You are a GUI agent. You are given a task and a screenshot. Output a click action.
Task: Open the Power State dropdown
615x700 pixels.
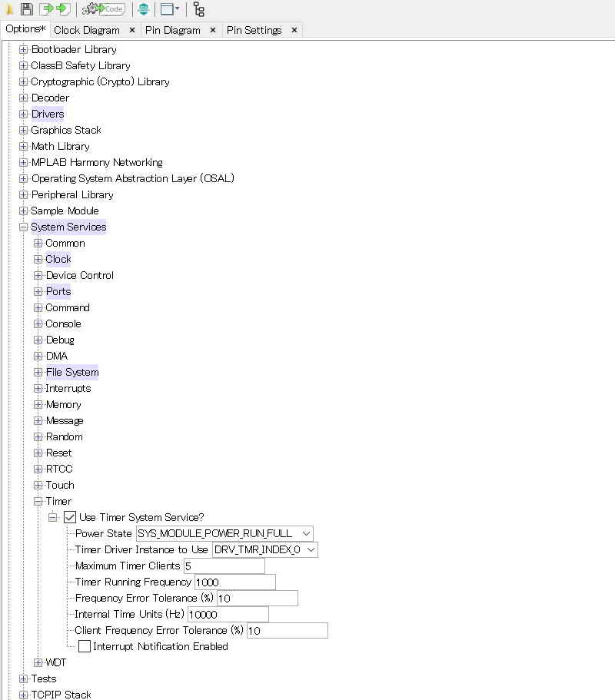click(224, 533)
